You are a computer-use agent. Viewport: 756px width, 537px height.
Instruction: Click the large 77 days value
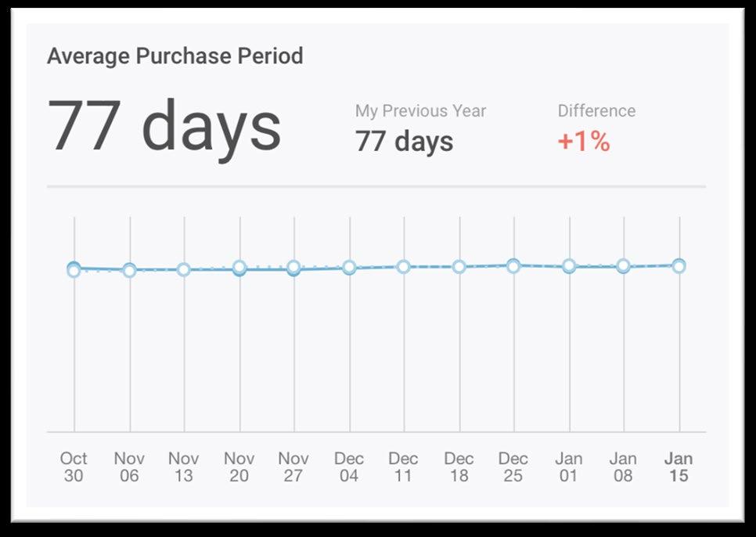click(x=164, y=126)
